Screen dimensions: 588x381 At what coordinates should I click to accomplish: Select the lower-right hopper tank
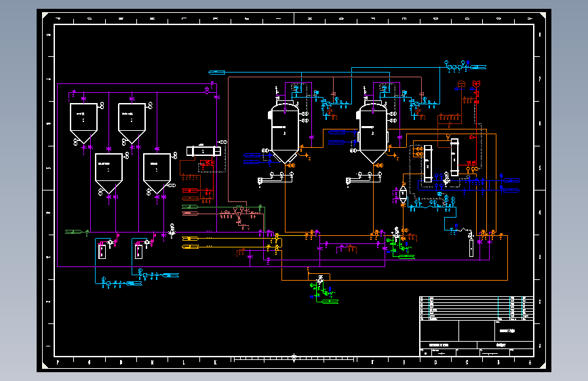[x=157, y=173]
